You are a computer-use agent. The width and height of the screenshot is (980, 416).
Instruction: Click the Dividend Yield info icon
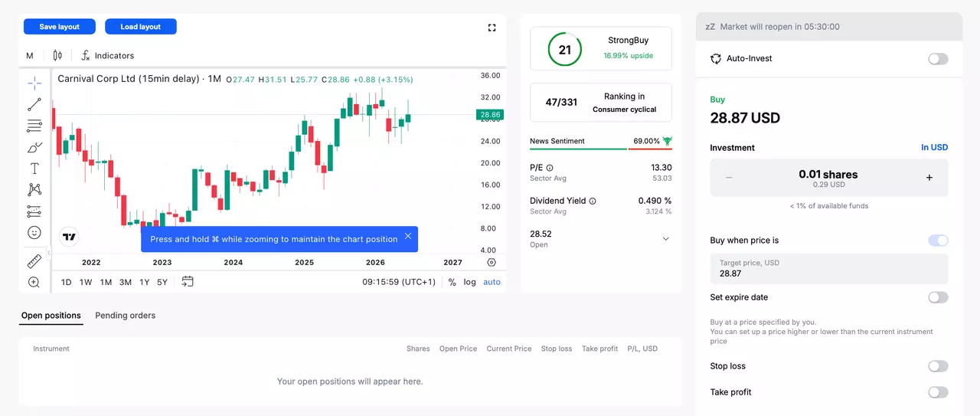coord(593,201)
